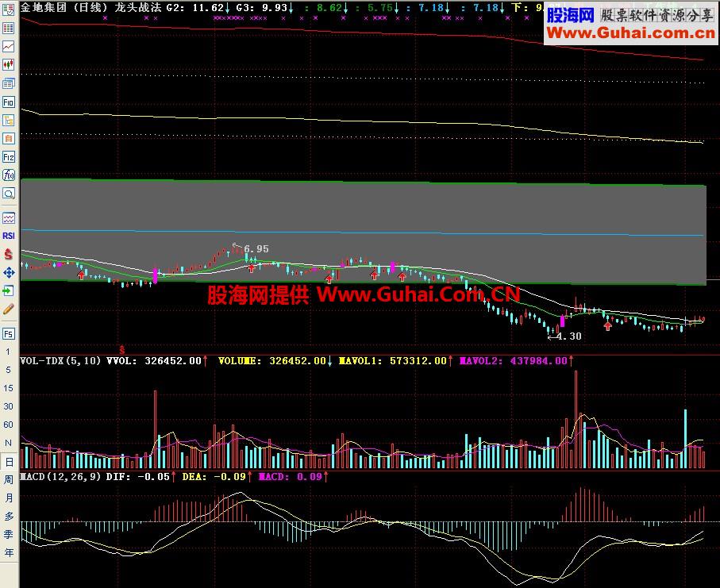
Task: Select the quarterly (季) period tab
Action: point(9,534)
